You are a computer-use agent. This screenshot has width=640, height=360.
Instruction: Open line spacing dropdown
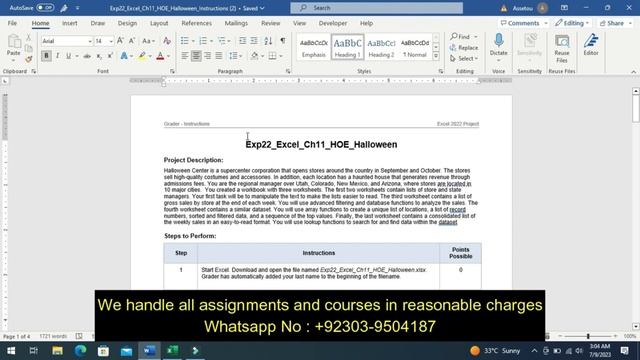(x=236, y=56)
